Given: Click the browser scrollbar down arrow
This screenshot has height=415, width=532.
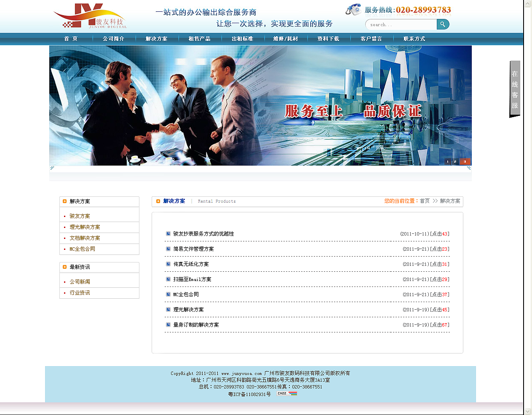Looking at the screenshot, I should pyautogui.click(x=528, y=411).
